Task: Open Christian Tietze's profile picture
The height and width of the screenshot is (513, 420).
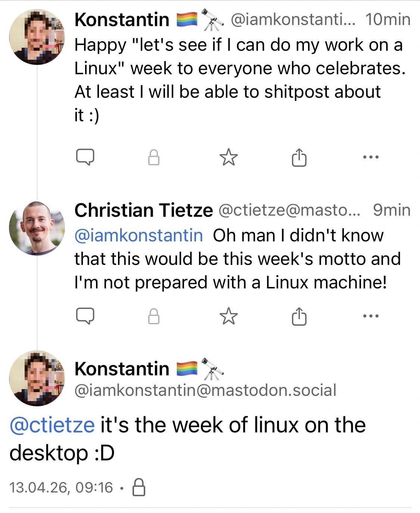Action: [x=37, y=228]
